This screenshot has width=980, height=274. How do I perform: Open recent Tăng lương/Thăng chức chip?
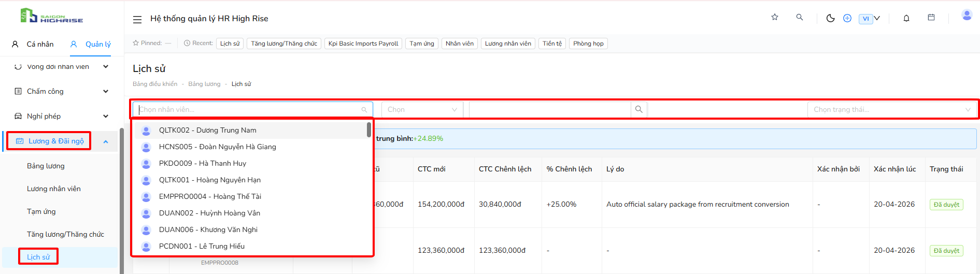pos(284,44)
